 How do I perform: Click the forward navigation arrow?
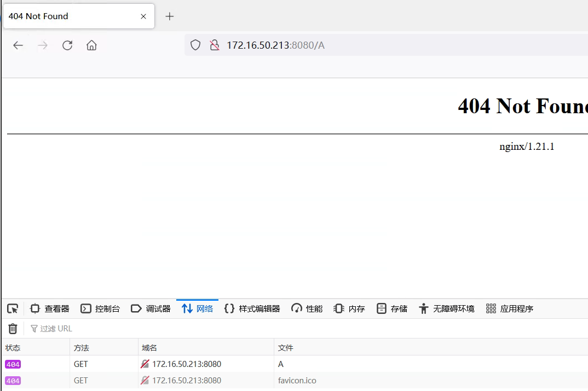[43, 45]
